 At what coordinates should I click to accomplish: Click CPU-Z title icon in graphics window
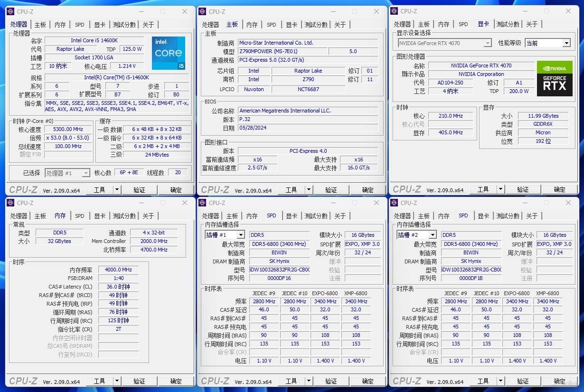(x=394, y=11)
